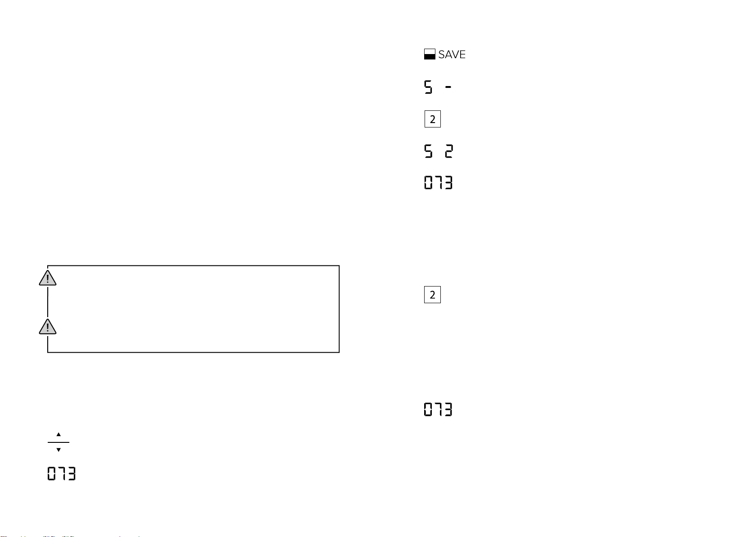Click the small down arrow
756x537 pixels.
pyautogui.click(x=59, y=450)
